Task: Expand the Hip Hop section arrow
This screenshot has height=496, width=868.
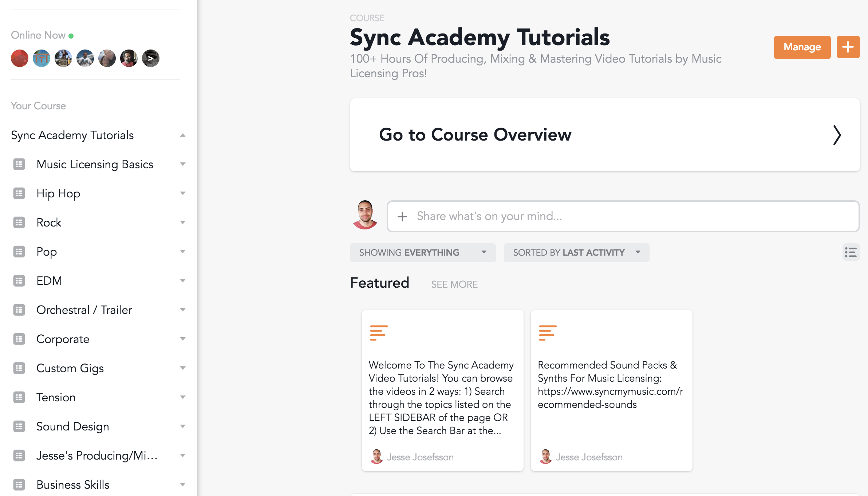Action: [183, 193]
